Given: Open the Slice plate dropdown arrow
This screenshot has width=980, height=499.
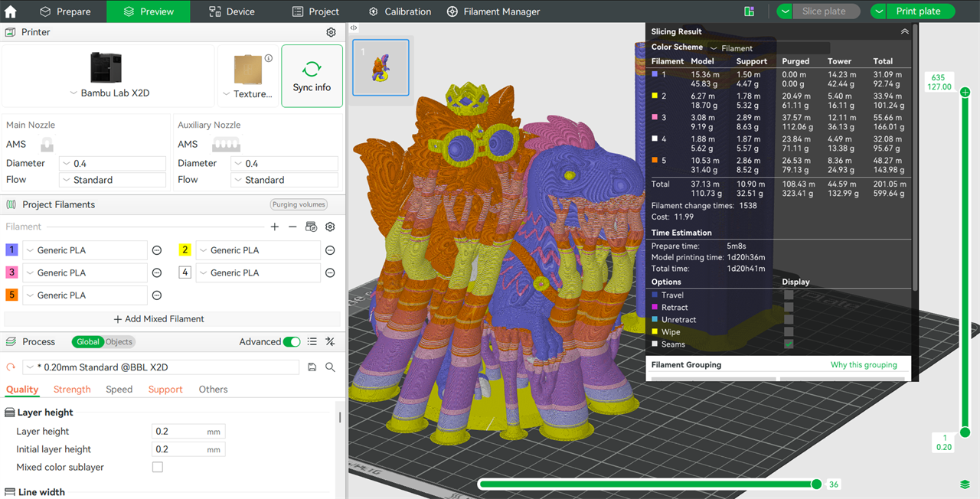Looking at the screenshot, I should (x=786, y=11).
